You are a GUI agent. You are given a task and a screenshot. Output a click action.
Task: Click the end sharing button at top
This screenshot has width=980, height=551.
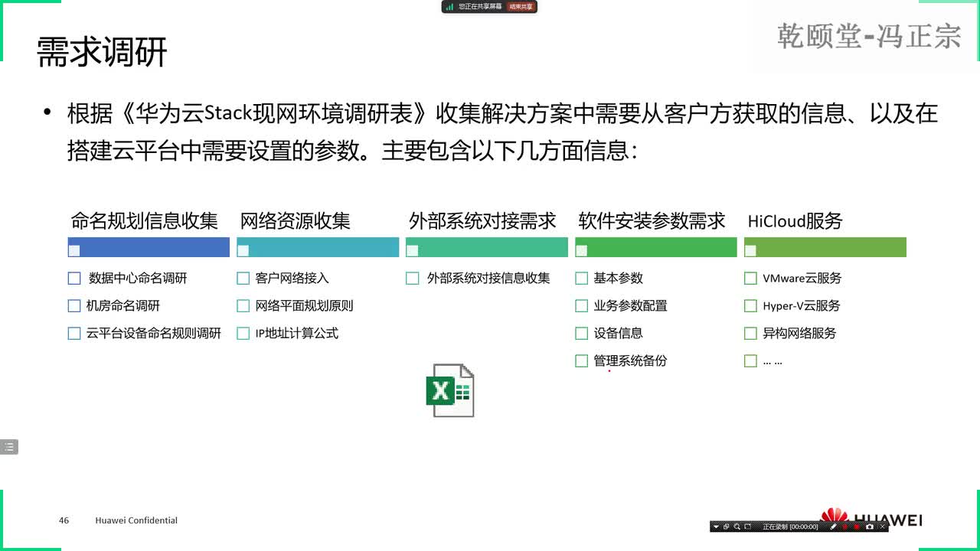pyautogui.click(x=521, y=6)
